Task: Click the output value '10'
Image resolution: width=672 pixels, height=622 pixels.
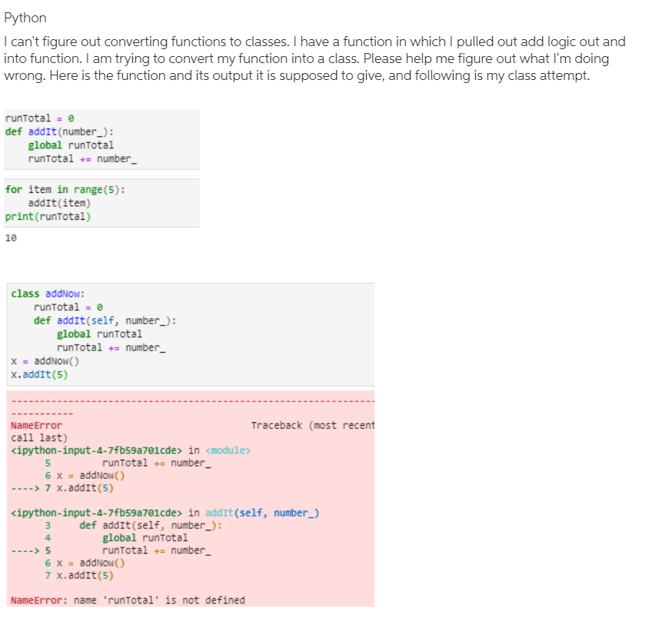Action: click(11, 238)
